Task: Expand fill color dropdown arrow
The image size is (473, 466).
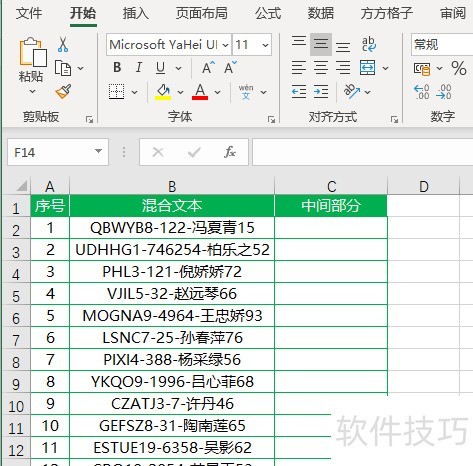Action: (x=180, y=92)
